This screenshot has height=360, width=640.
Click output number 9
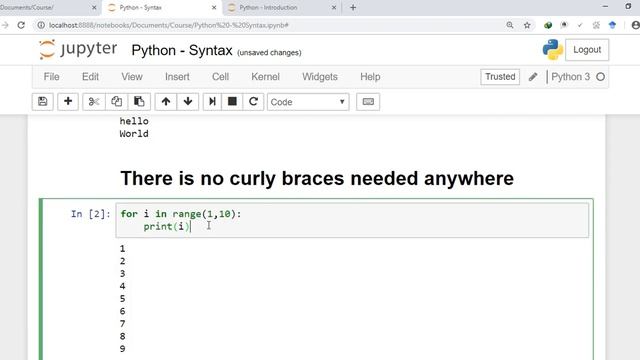[x=122, y=349]
